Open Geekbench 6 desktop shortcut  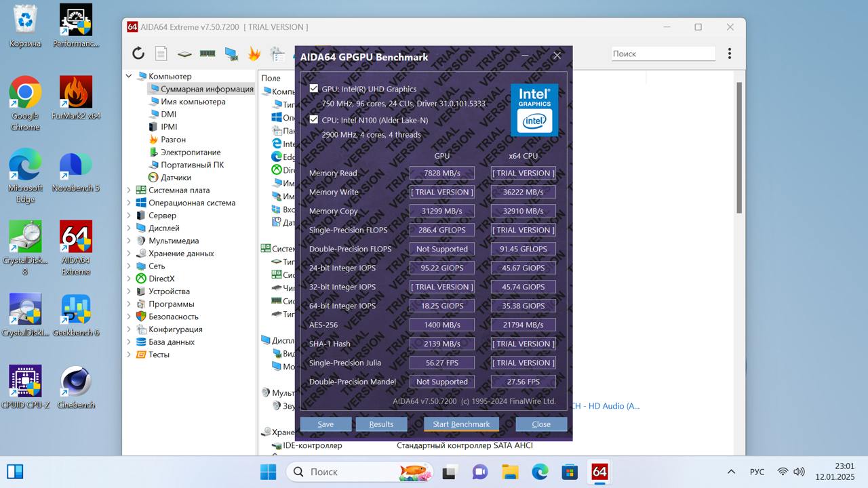coord(76,315)
